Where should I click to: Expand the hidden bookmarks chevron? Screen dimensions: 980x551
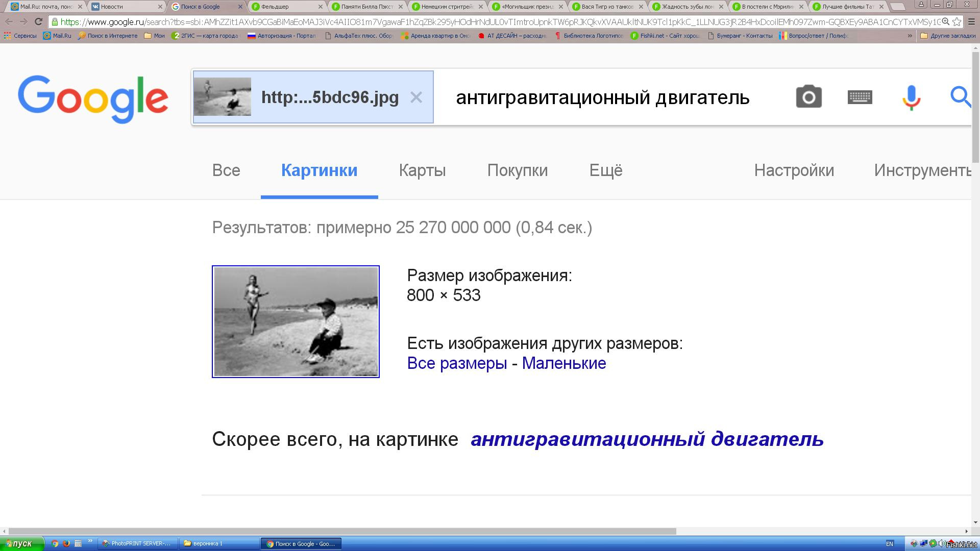910,36
